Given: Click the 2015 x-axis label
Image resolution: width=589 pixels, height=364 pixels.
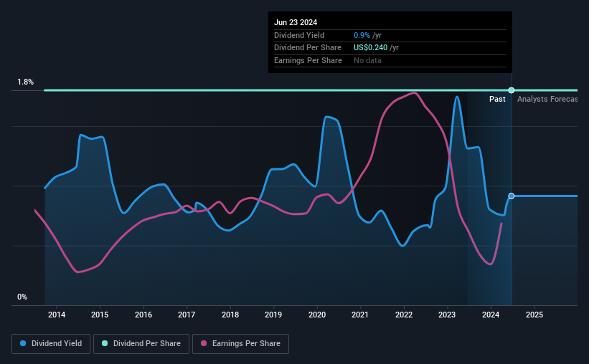Looking at the screenshot, I should (100, 315).
